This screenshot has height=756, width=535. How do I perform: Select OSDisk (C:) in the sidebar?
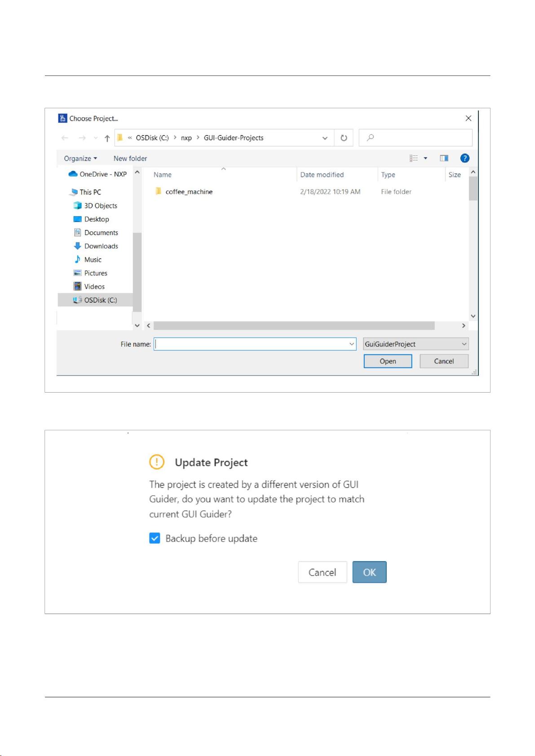click(x=95, y=300)
